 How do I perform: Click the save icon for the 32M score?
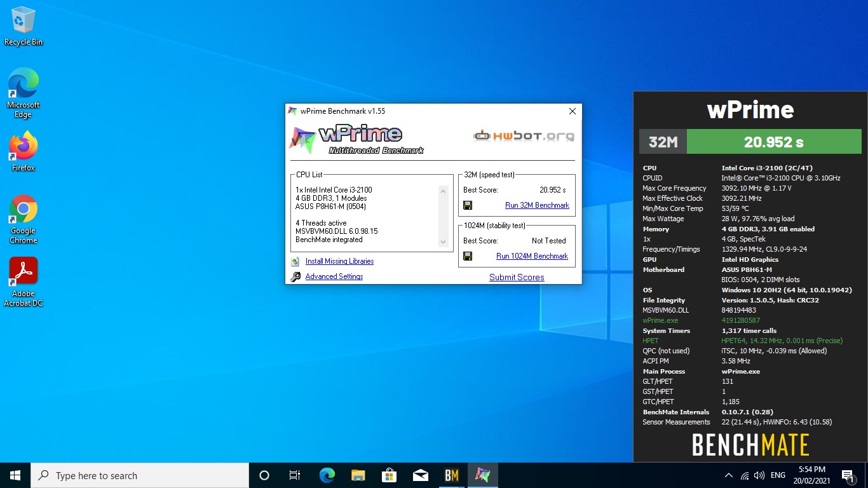tap(468, 205)
